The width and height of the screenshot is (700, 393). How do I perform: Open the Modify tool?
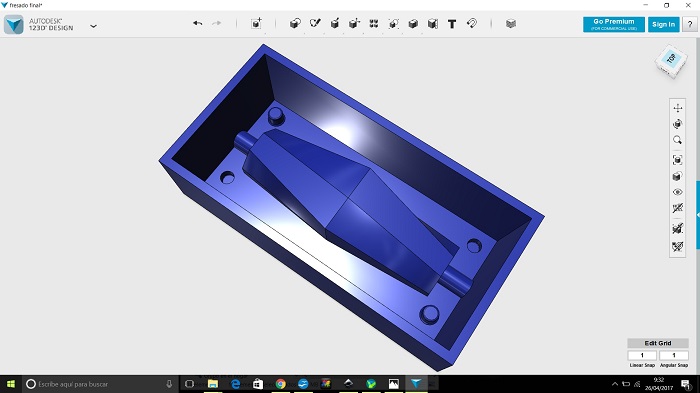point(354,24)
